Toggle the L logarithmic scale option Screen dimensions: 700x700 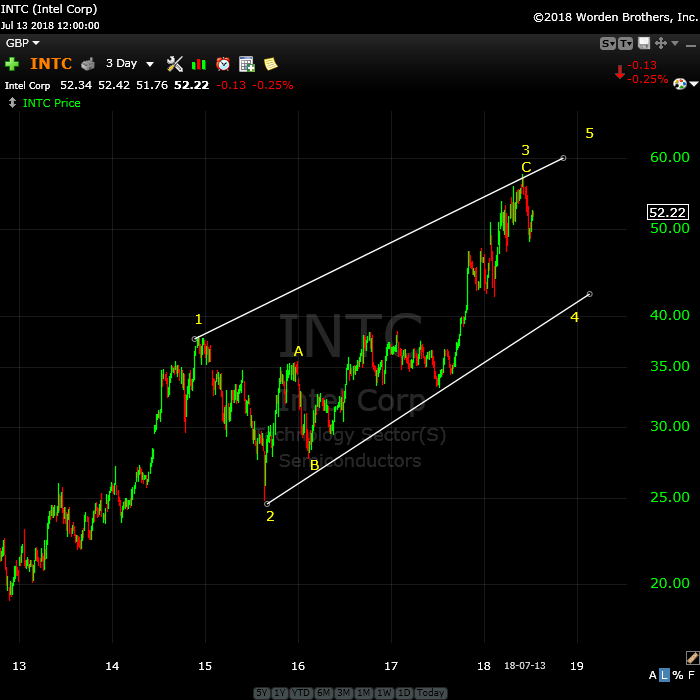pos(665,675)
